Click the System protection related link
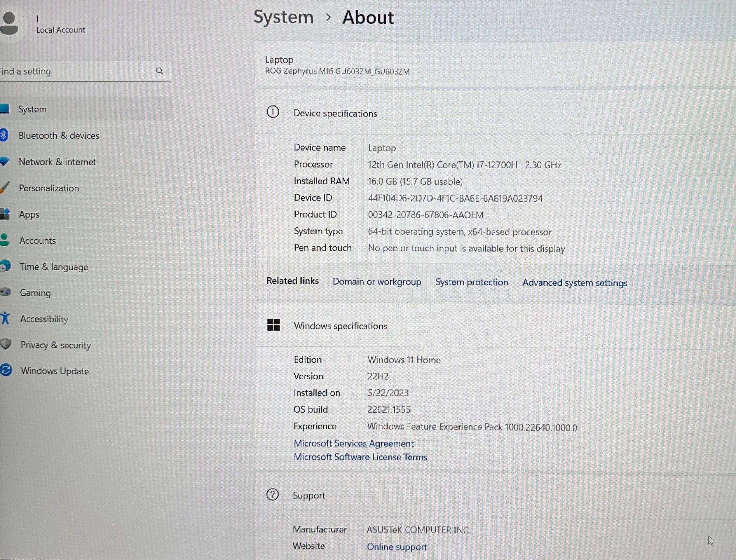The height and width of the screenshot is (560, 736). 471,282
